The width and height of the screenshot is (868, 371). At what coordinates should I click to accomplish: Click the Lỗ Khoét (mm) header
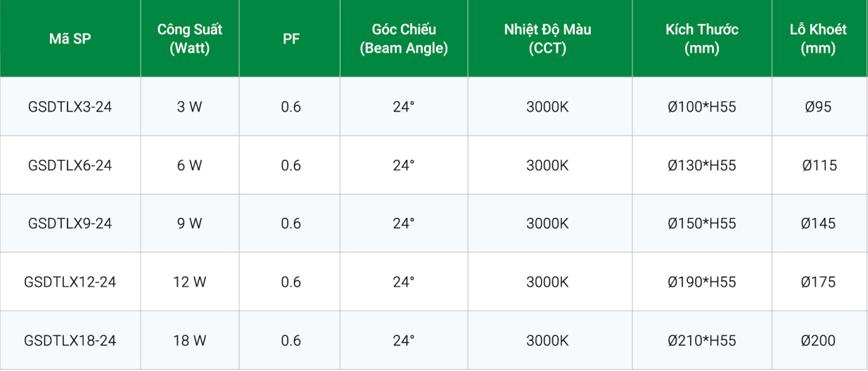pos(818,39)
